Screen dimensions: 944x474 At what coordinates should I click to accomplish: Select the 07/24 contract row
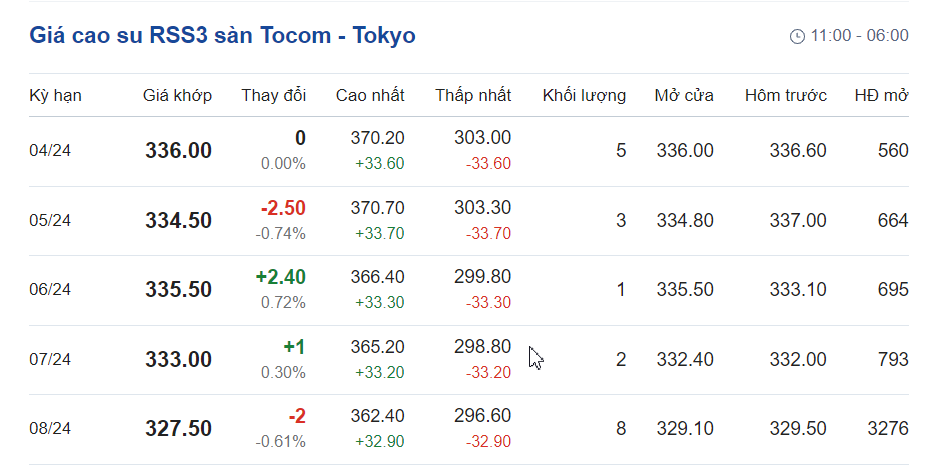pos(50,360)
